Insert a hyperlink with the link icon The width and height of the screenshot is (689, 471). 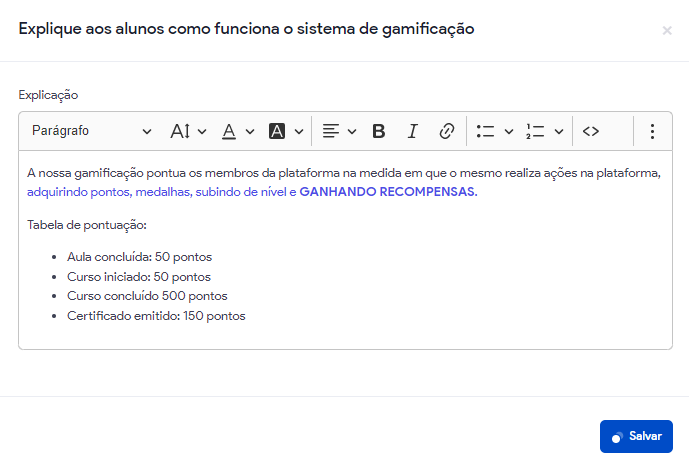tap(447, 131)
